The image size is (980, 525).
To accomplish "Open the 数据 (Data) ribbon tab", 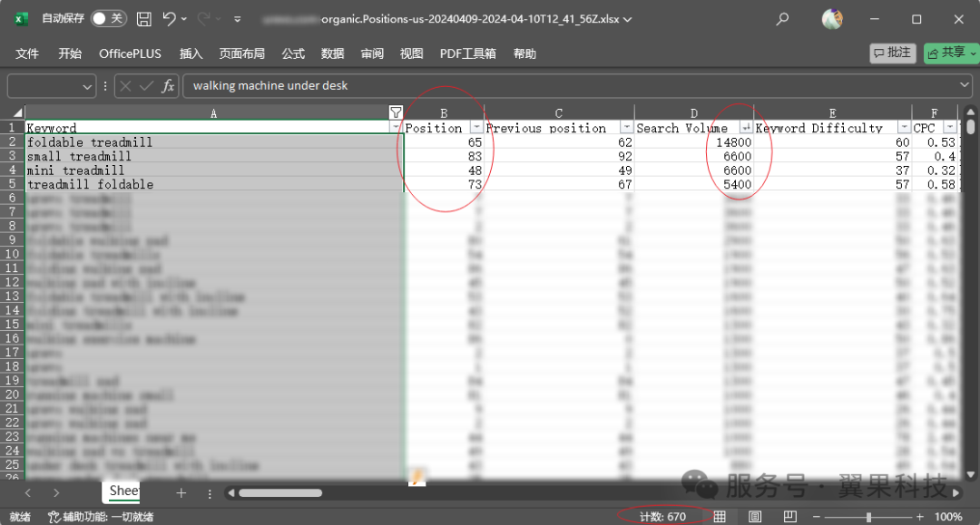I will click(x=332, y=53).
